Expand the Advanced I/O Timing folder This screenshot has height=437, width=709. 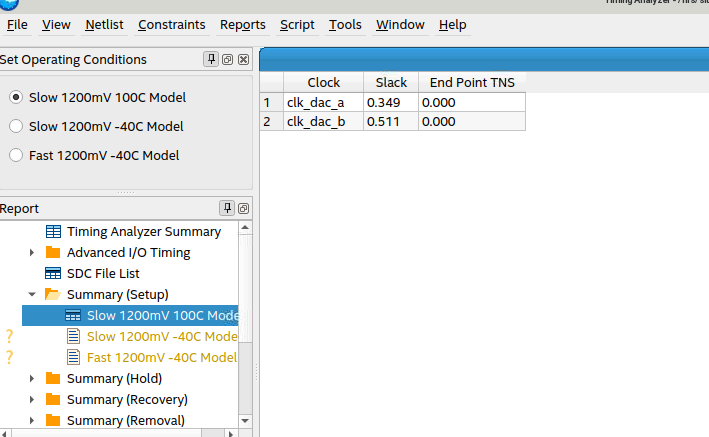32,252
